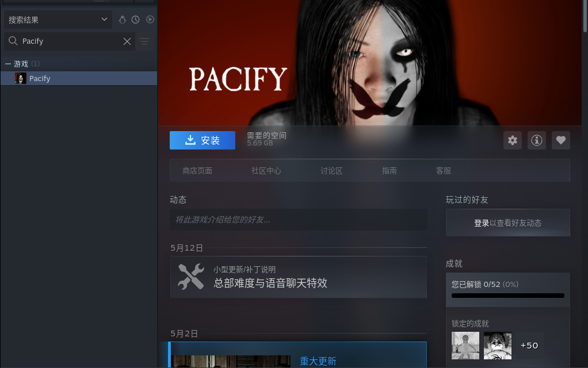
Task: Click the search magnifier icon
Action: (x=13, y=41)
